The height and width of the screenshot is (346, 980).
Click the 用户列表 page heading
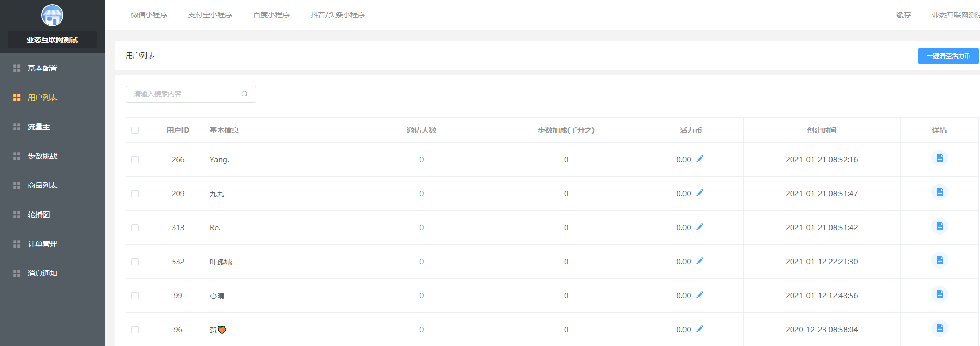[x=140, y=55]
